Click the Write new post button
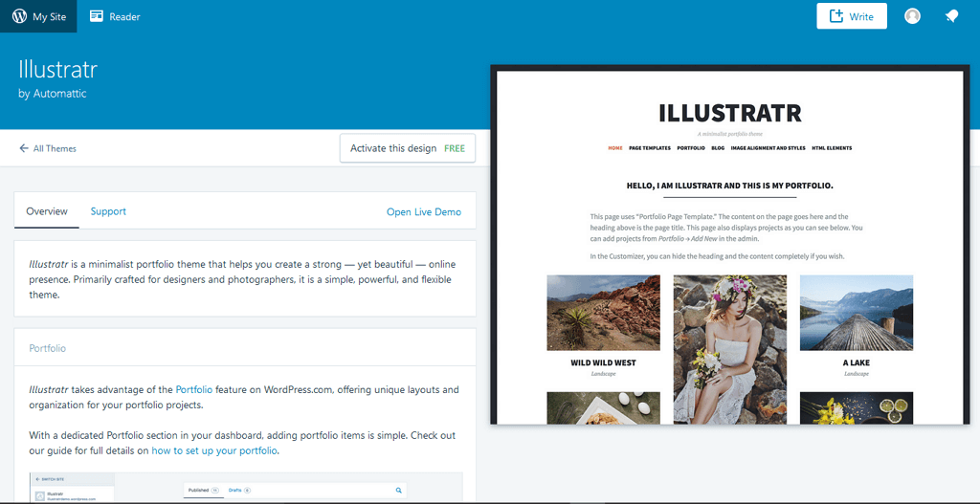The image size is (980, 504). 851,16
